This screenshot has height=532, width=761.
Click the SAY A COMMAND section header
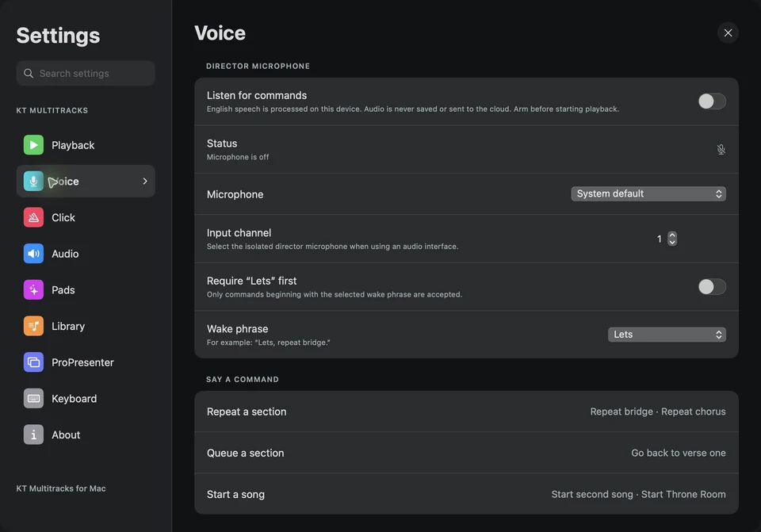tap(243, 380)
